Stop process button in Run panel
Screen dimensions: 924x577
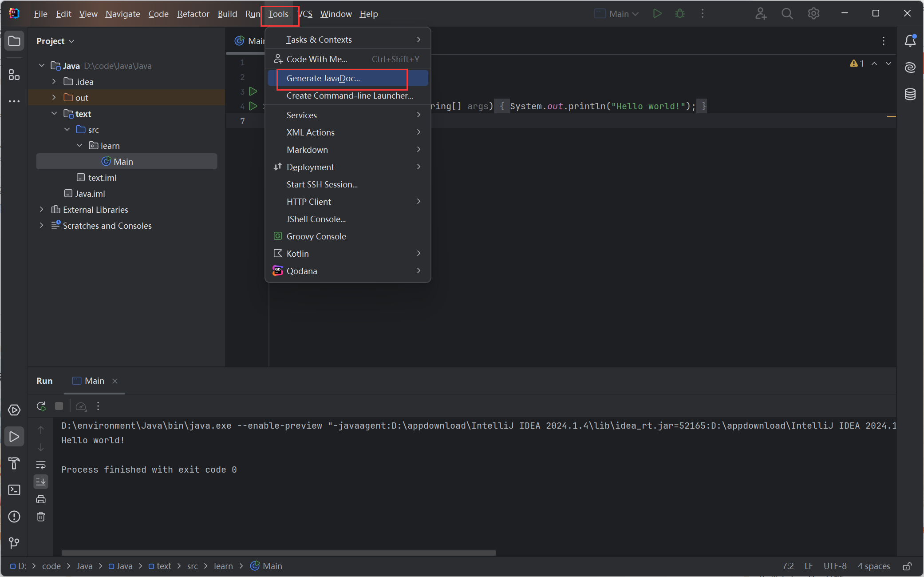tap(59, 406)
